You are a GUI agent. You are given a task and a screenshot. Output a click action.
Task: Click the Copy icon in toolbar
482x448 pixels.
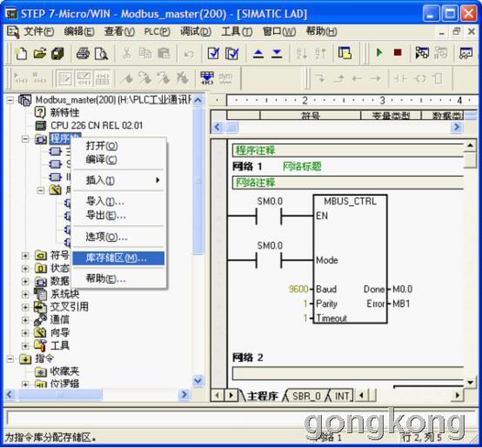[145, 53]
